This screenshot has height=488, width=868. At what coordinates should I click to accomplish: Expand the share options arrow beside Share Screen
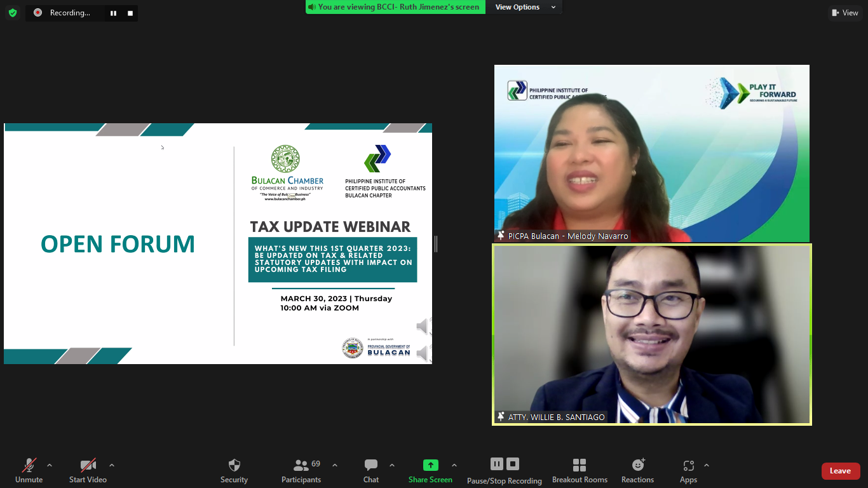454,465
